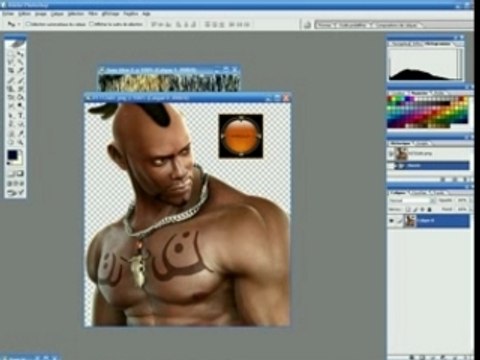480x360 pixels.
Task: Select the Notes tool
Action: pyautogui.click(x=11, y=133)
